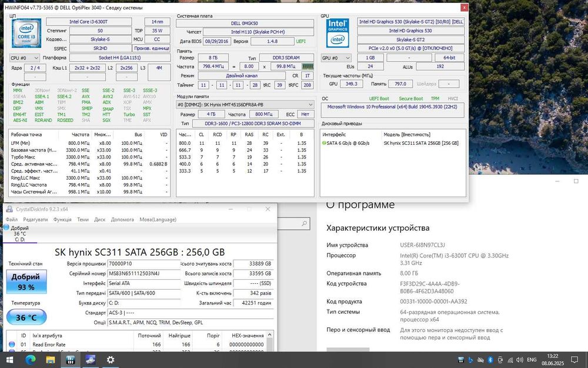The width and height of the screenshot is (588, 368).
Task: Click the device name USER-6I8N97CL3J
Action: 422,245
